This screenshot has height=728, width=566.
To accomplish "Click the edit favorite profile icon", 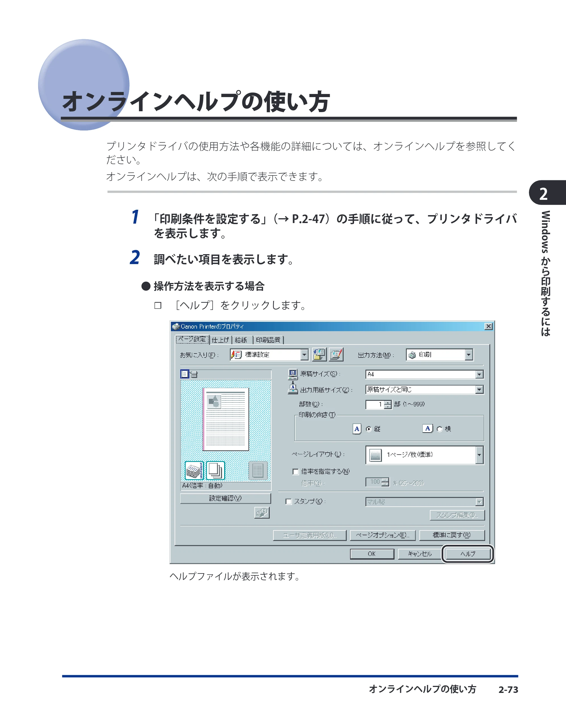I will 336,354.
